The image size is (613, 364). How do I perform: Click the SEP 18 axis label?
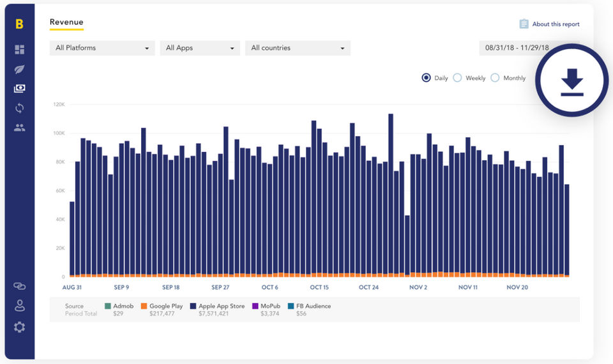click(171, 287)
